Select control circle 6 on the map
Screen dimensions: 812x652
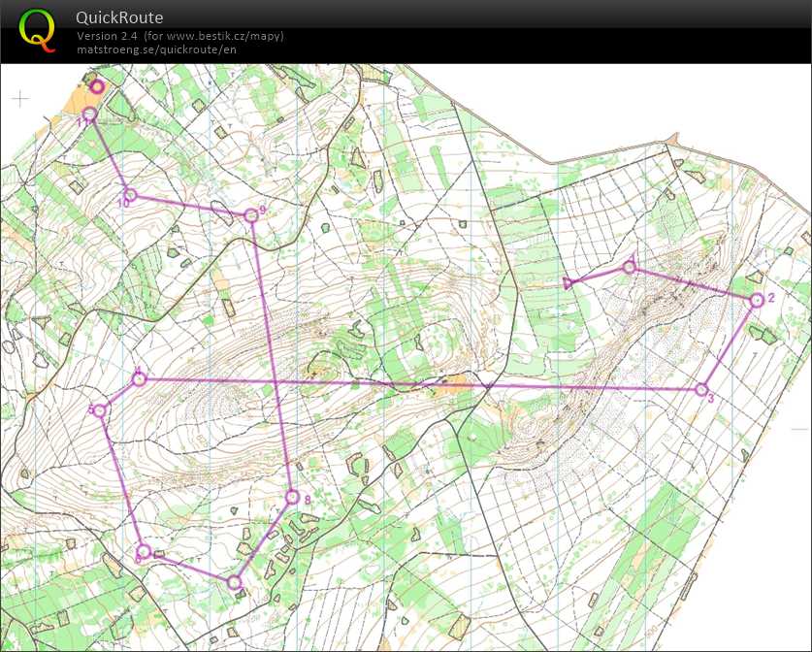143,551
